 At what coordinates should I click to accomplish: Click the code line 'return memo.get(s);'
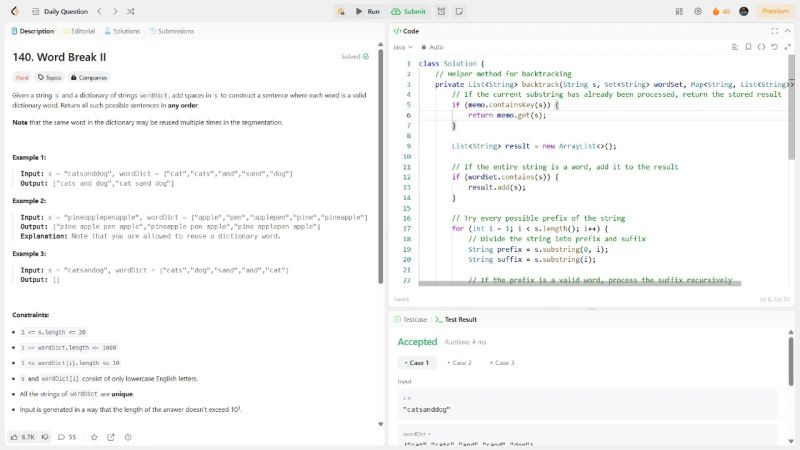(x=507, y=115)
